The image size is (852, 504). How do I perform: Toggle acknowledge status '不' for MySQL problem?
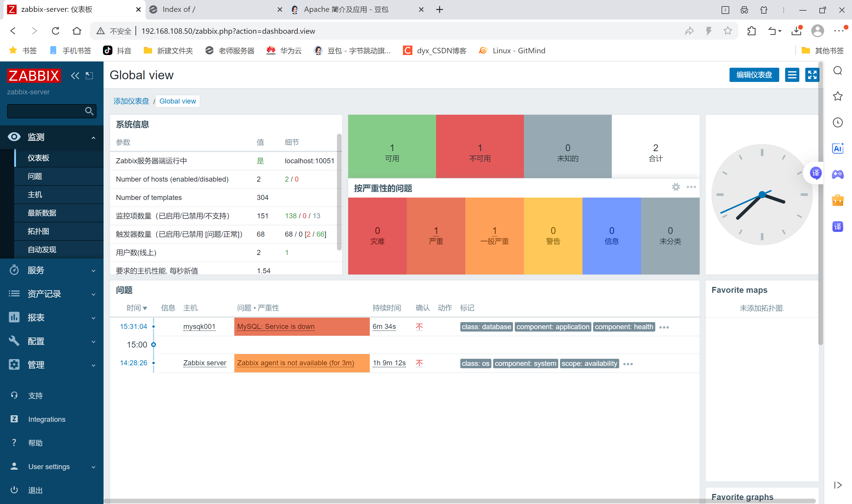(x=419, y=327)
